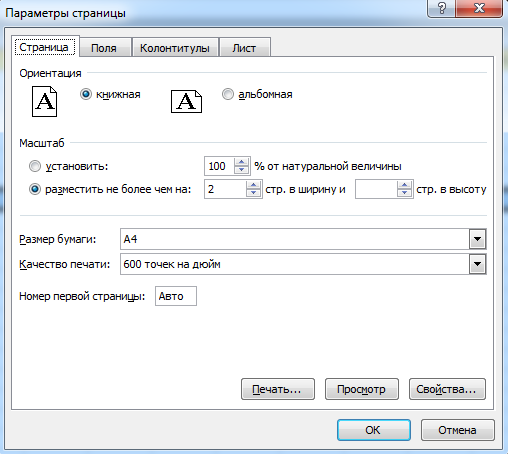Decrease pages wide with down arrow
Image resolution: width=508 pixels, height=454 pixels.
[253, 193]
